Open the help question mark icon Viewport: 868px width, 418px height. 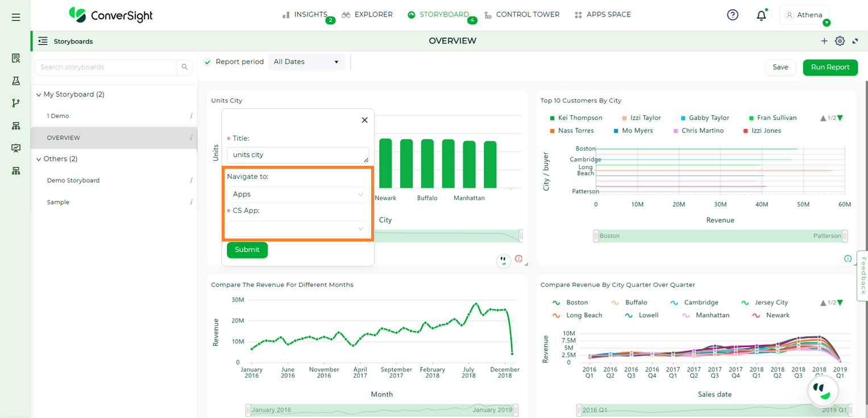tap(733, 15)
